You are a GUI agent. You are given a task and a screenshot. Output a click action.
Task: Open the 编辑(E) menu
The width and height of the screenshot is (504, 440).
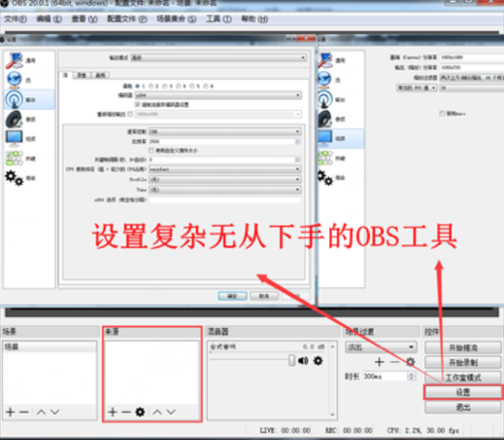coord(49,19)
